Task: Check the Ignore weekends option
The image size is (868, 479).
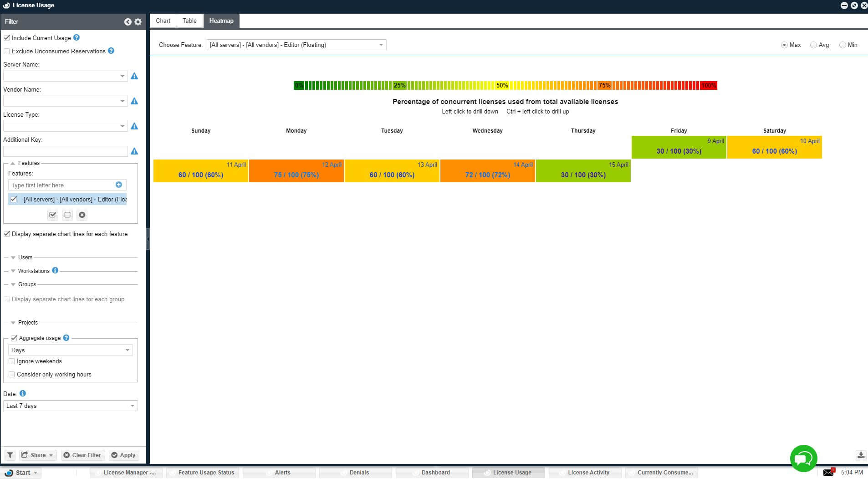Action: [x=12, y=361]
